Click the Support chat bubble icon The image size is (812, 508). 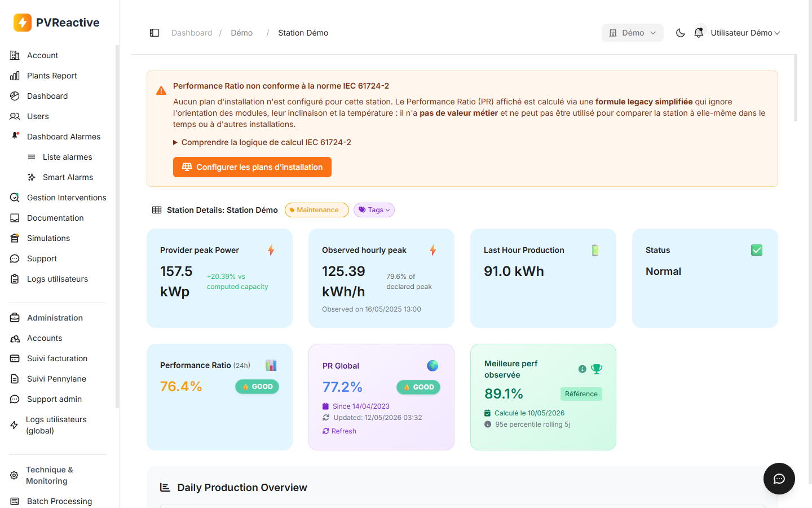pyautogui.click(x=15, y=259)
